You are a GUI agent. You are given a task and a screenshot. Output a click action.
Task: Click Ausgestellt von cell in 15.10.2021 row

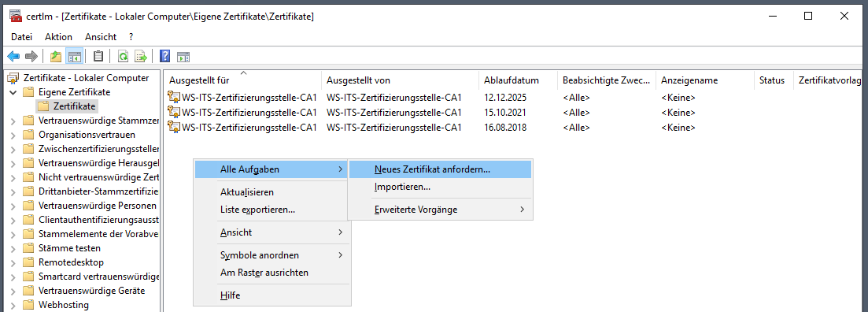[393, 113]
